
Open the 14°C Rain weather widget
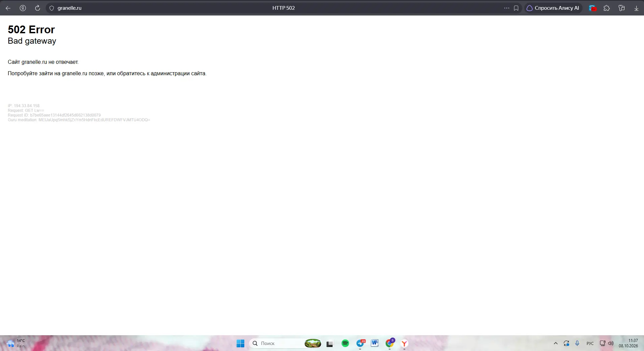(x=16, y=343)
